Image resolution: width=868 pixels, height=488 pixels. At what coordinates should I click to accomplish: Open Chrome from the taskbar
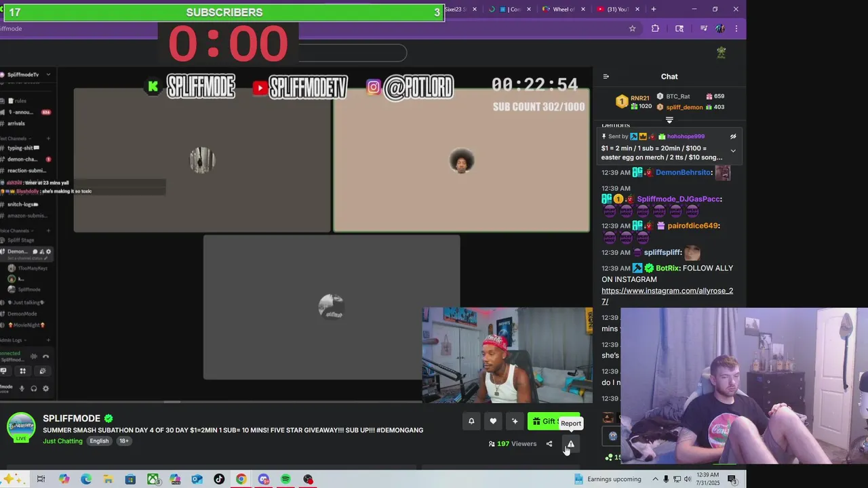tap(241, 479)
